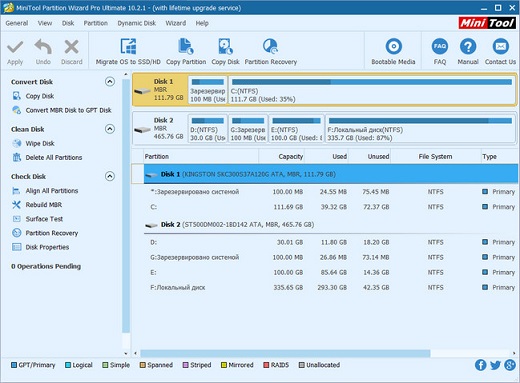Select G: reserved 100 MB block on Disk 2
This screenshot has height=383, width=520.
click(x=248, y=129)
